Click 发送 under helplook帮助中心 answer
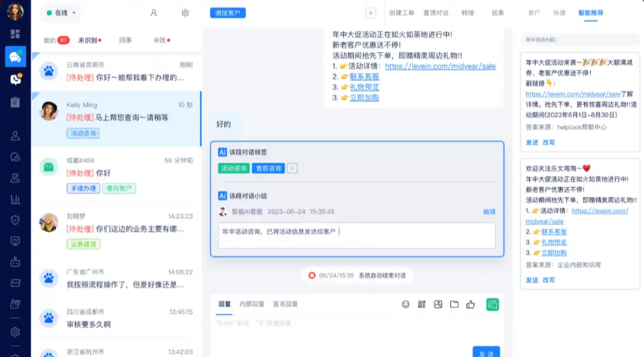Viewport: 644px width, 357px height. [532, 142]
